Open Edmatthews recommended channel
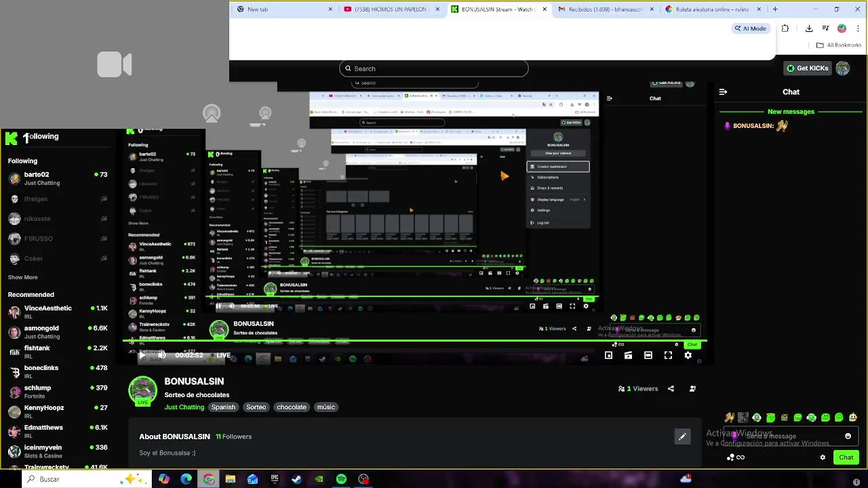Viewport: 868px width, 488px height. pos(58,431)
